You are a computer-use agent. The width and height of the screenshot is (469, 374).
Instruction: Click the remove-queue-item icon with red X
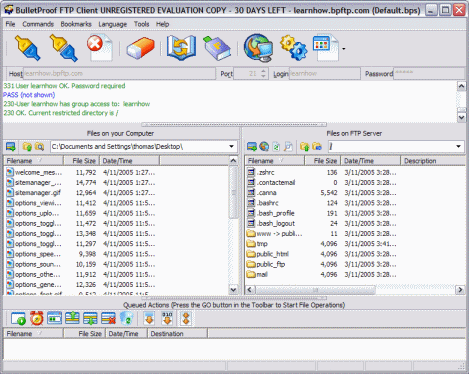tap(108, 318)
